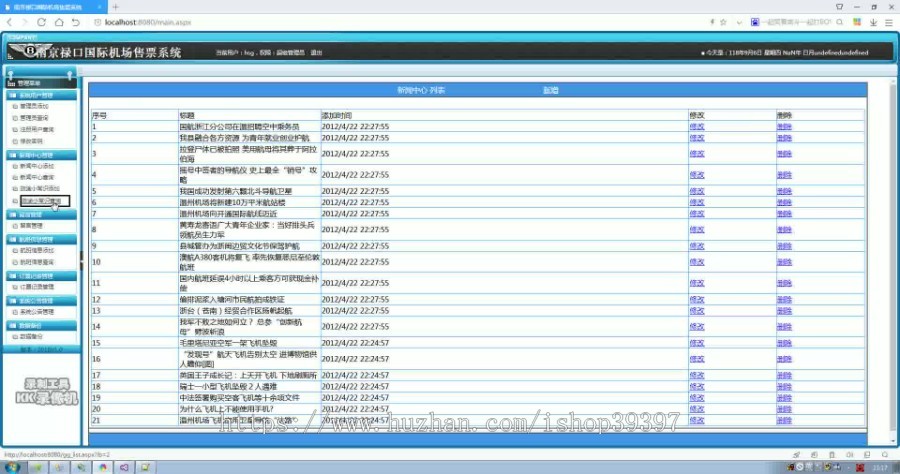Open the 留言管理 sub-item in the sidebar

coord(31,226)
